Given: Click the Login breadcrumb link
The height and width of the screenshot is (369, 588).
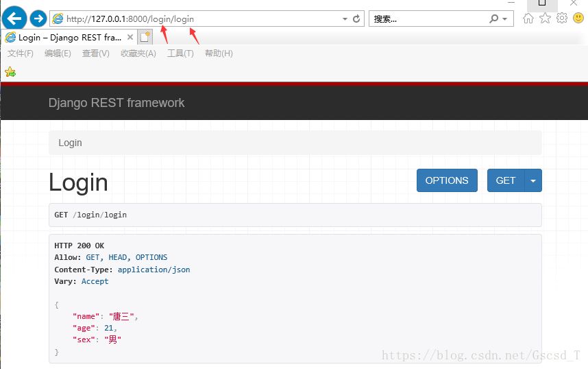Looking at the screenshot, I should coord(70,143).
